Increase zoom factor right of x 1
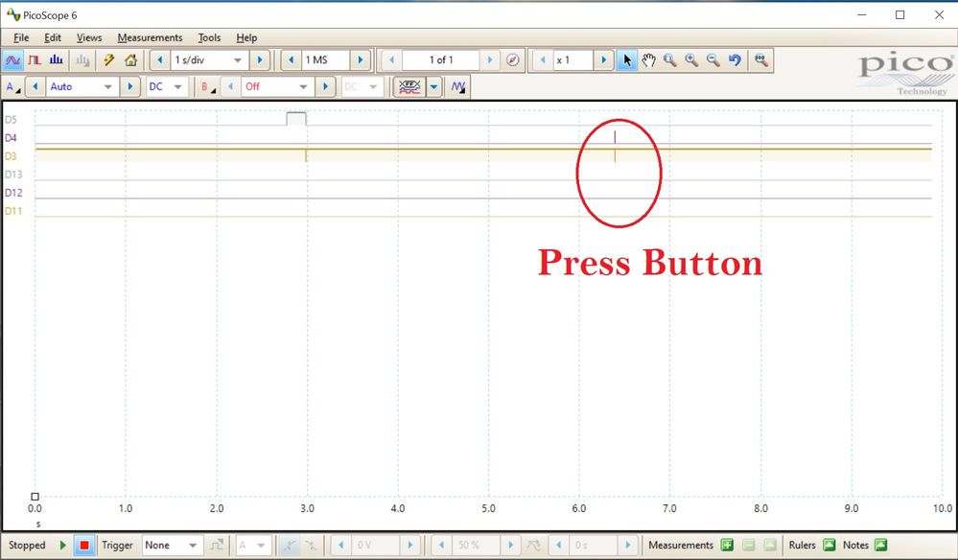The image size is (958, 560). 603,59
